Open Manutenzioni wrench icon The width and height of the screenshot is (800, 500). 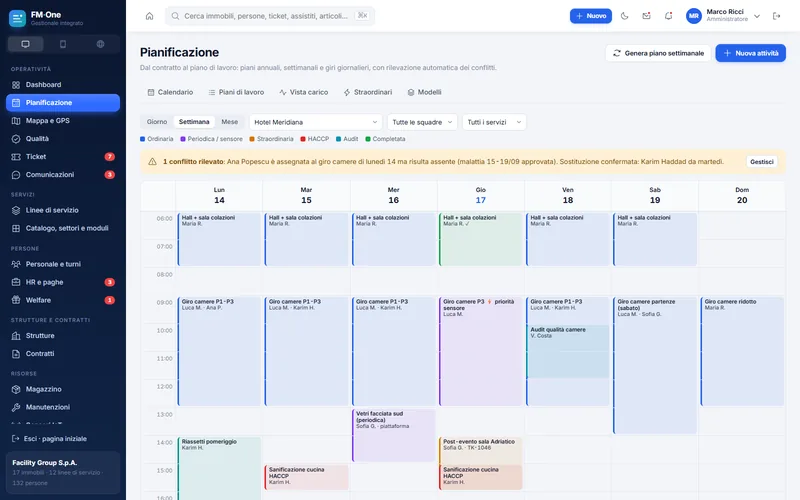coord(16,407)
